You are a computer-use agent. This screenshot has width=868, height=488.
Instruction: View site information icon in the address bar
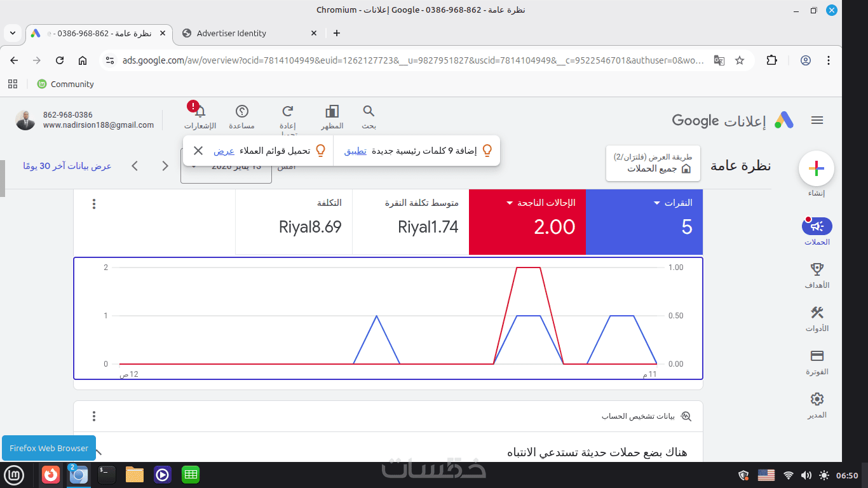pyautogui.click(x=110, y=60)
